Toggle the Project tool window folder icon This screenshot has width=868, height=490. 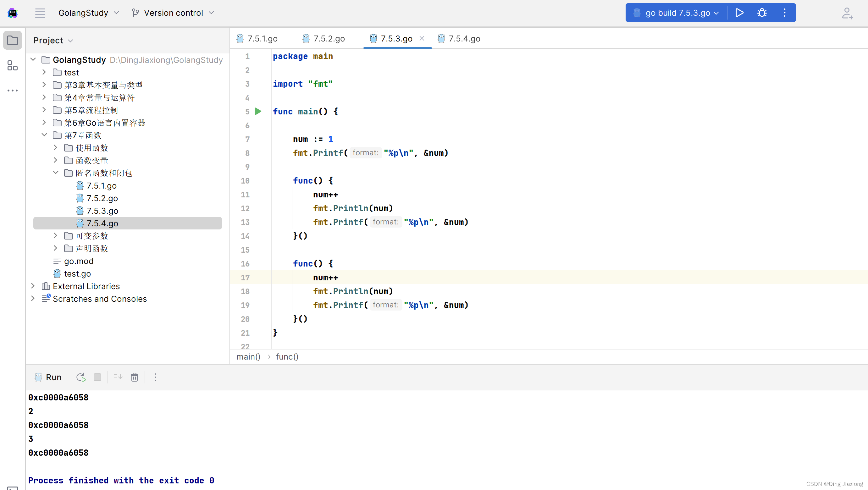tap(13, 41)
